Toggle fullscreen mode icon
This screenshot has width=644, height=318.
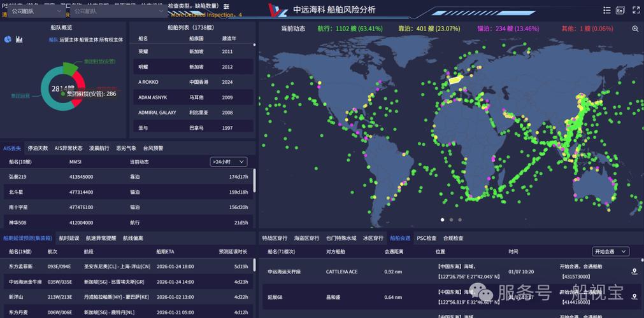coord(636,10)
